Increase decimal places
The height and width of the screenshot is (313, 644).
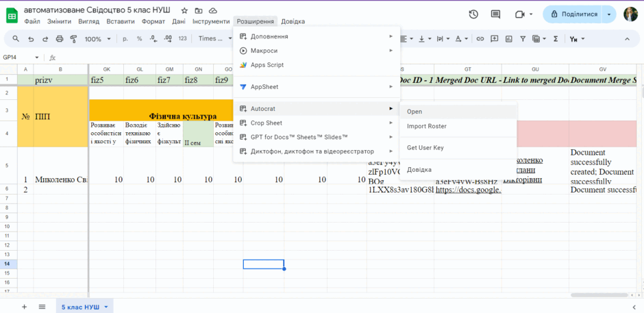click(168, 38)
